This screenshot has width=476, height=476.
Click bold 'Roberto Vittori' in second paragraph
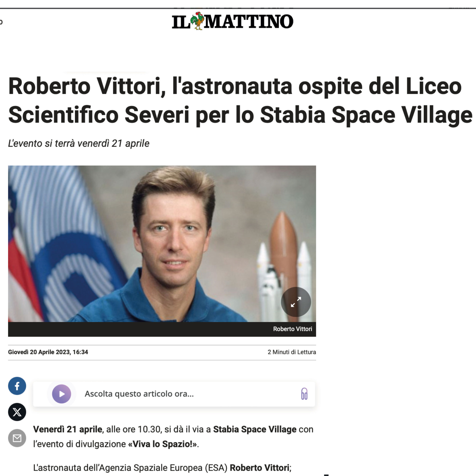[259, 468]
